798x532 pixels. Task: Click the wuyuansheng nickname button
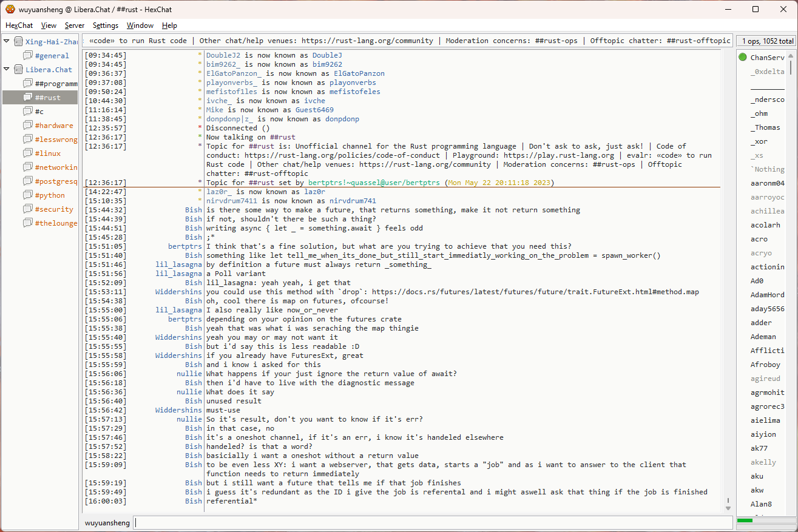(x=107, y=522)
